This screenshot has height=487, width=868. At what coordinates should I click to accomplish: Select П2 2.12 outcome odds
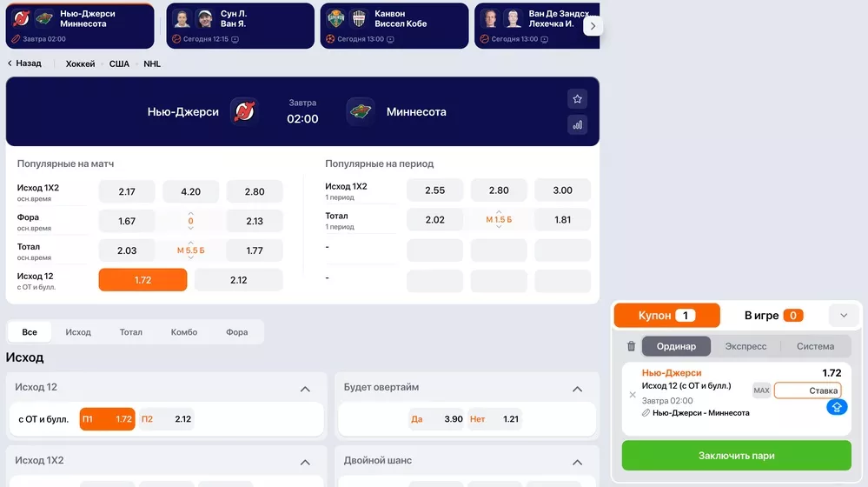(165, 419)
